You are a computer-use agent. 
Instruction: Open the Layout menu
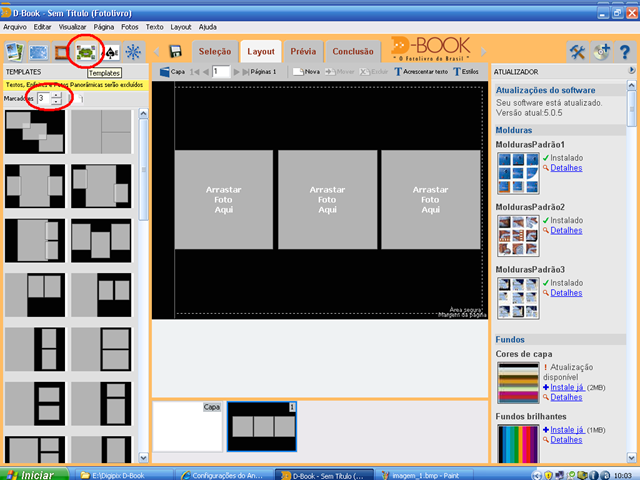coord(181,27)
